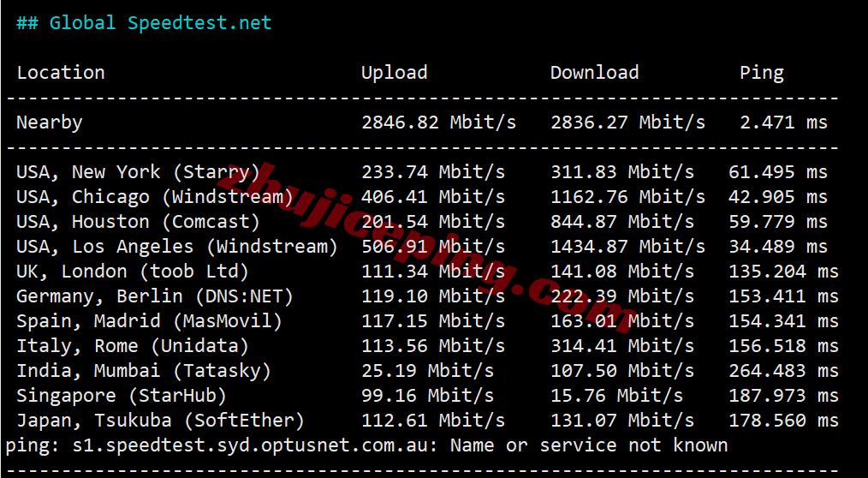Click Mumbai ping '264.483 ms'
This screenshot has width=868, height=478.
tap(784, 371)
